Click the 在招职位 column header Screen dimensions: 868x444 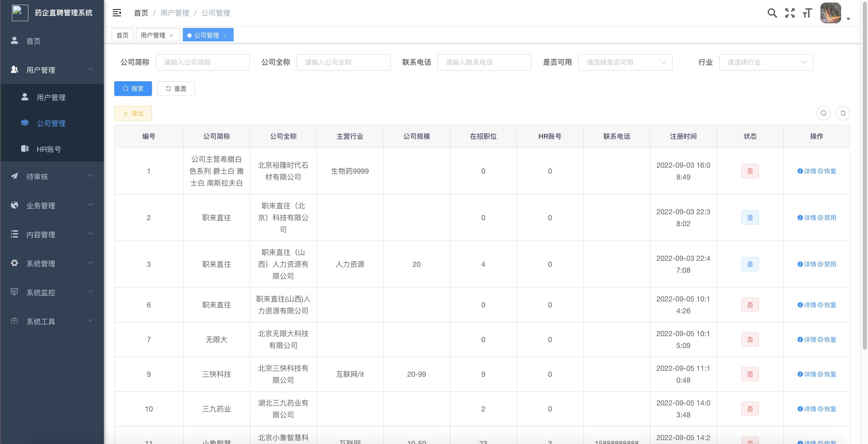pos(483,136)
